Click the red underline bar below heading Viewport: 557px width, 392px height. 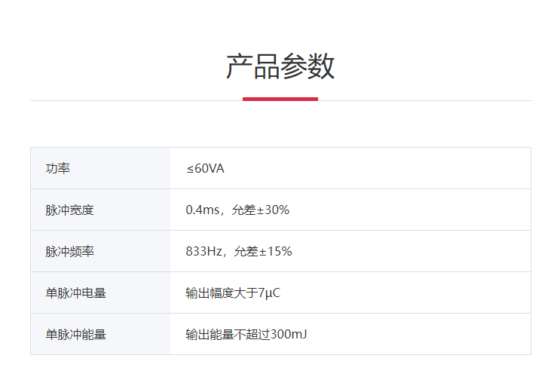pyautogui.click(x=280, y=99)
